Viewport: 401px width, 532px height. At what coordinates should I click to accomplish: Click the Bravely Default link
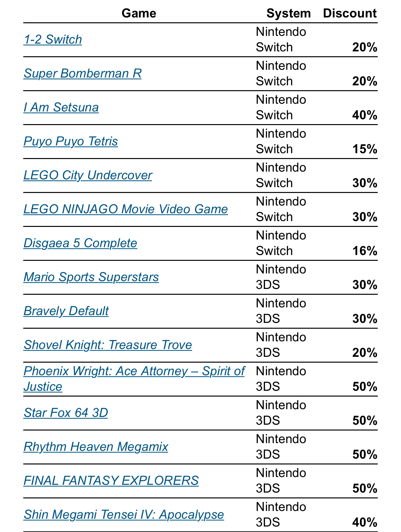coord(66,311)
